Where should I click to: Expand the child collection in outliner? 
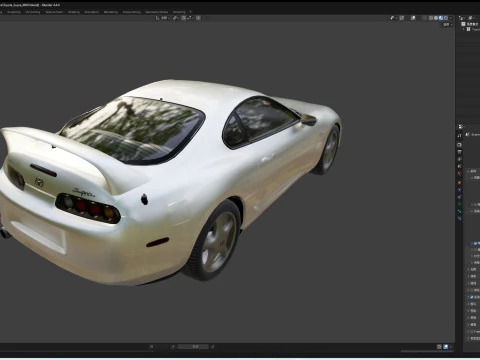click(464, 29)
